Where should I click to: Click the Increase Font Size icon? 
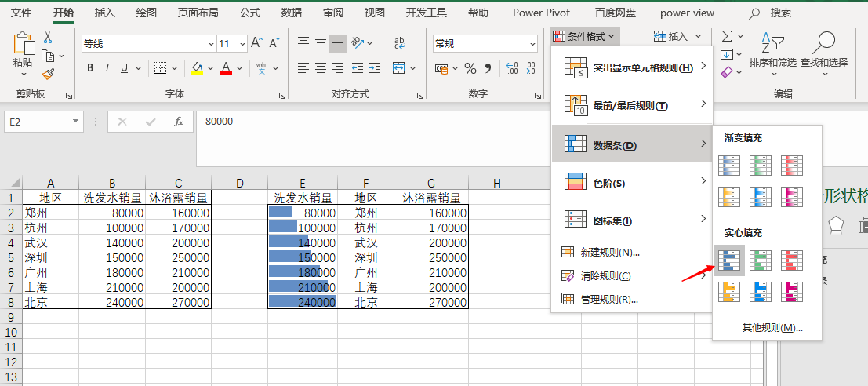click(256, 42)
